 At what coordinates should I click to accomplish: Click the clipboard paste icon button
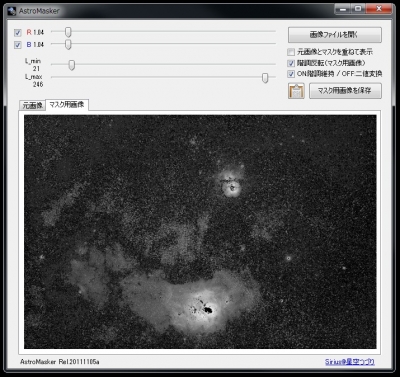click(296, 91)
